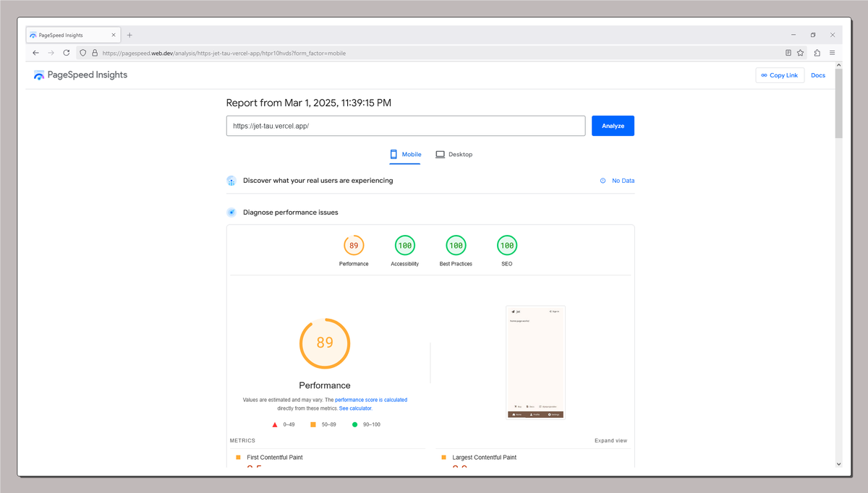Switch to the Mobile tab
The width and height of the screenshot is (868, 493).
tap(405, 155)
